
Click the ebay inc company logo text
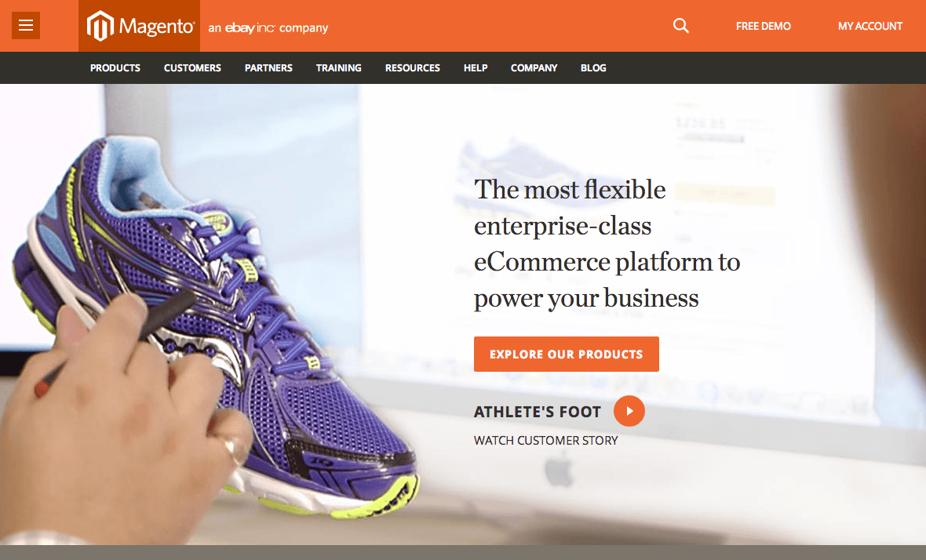(268, 27)
